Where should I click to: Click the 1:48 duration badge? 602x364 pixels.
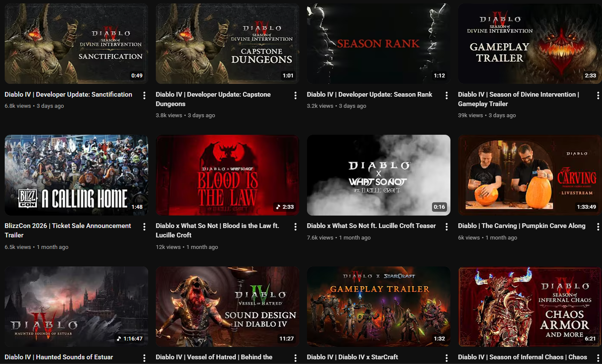tap(137, 207)
